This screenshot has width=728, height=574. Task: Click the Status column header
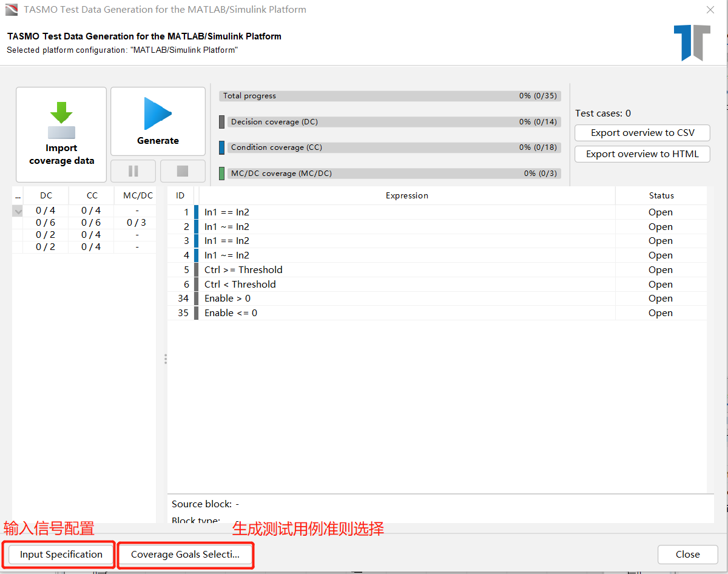point(661,196)
